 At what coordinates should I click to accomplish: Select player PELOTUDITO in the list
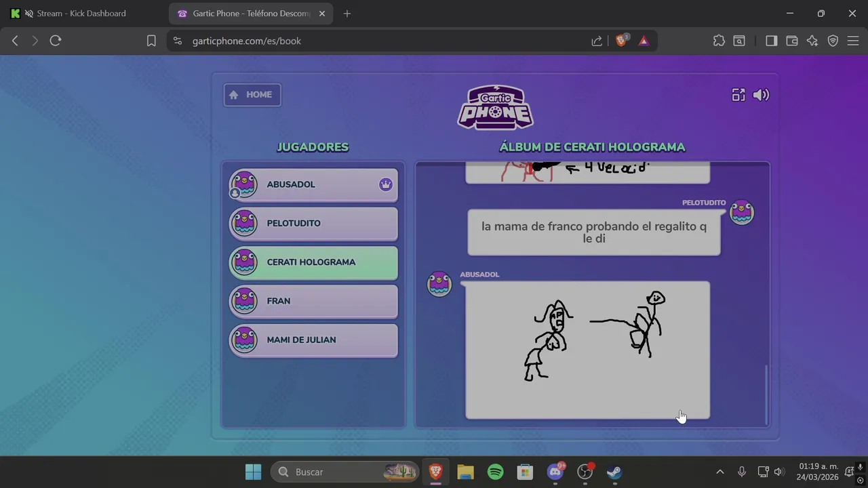point(313,223)
